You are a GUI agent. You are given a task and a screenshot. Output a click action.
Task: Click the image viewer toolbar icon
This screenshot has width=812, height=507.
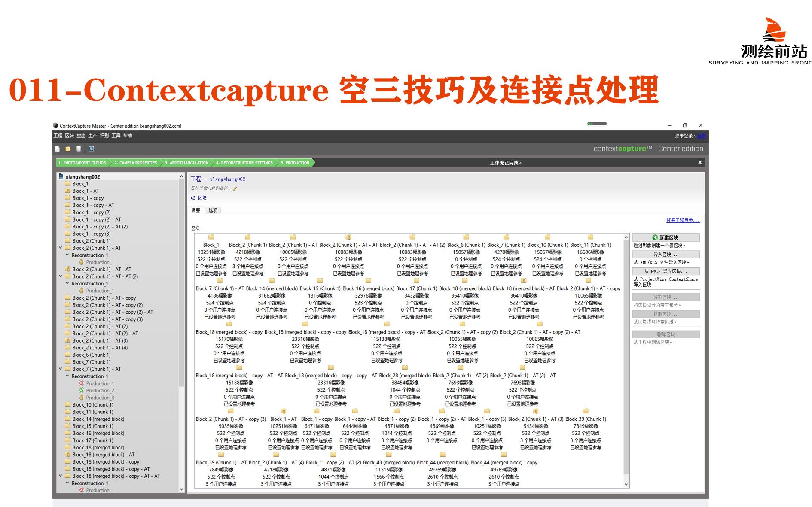coord(92,149)
